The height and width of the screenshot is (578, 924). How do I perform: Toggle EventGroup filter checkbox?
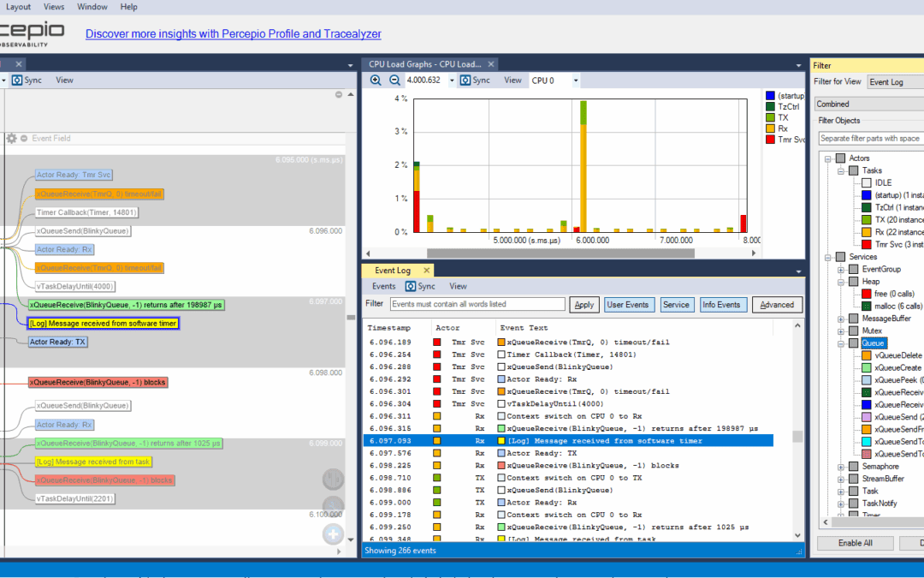click(853, 270)
